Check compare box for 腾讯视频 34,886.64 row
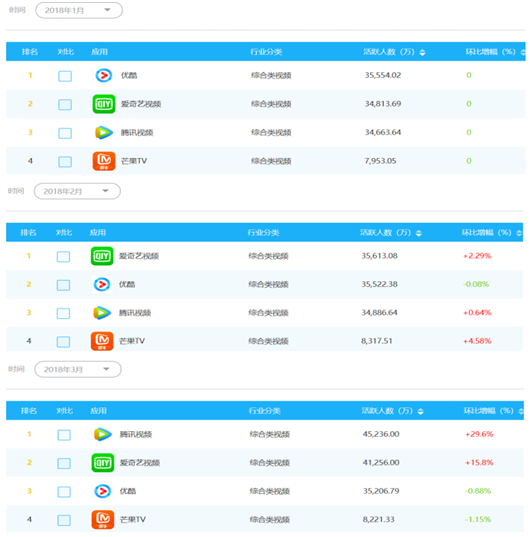Screen dimensions: 530x537 click(x=63, y=313)
